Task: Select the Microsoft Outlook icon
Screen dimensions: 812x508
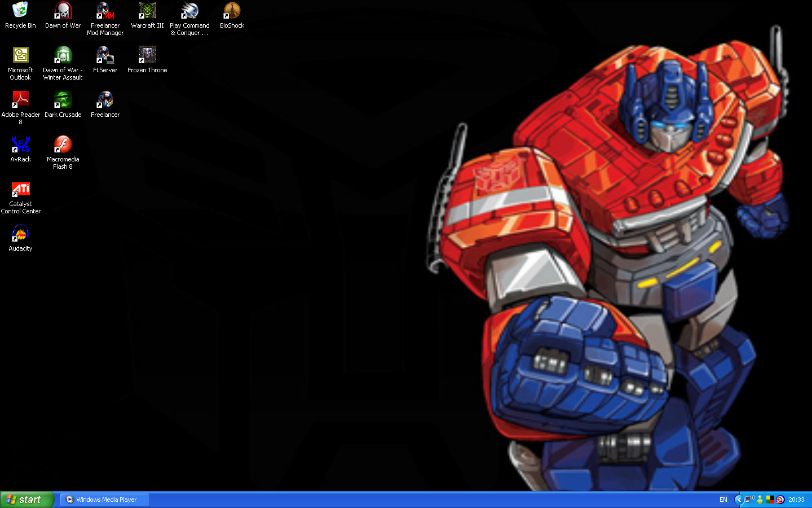Action: tap(20, 63)
